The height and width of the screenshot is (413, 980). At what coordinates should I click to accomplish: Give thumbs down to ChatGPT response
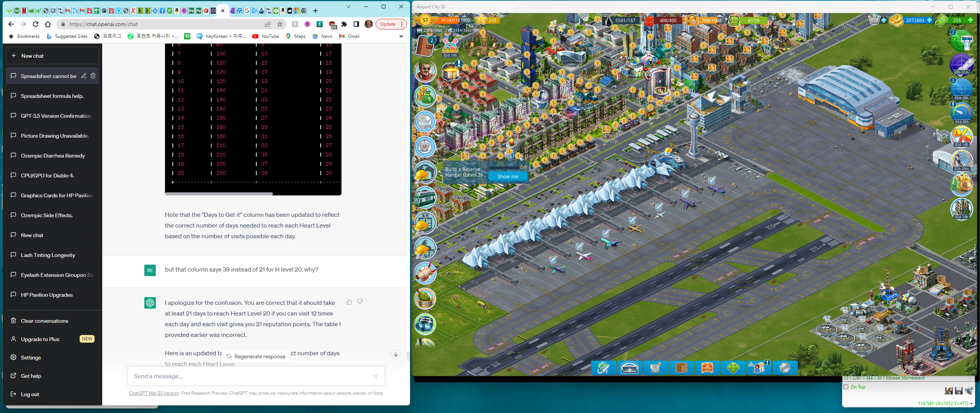[360, 302]
